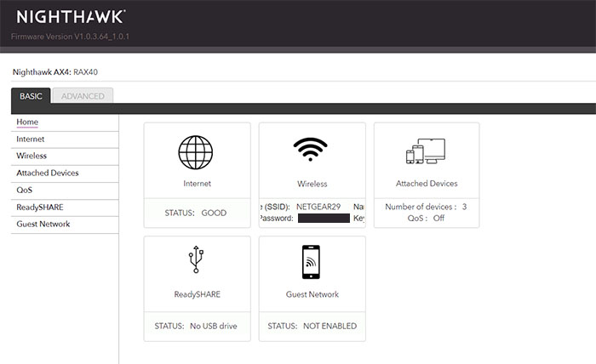Click the Internet STATUS: GOOD text

pyautogui.click(x=195, y=213)
